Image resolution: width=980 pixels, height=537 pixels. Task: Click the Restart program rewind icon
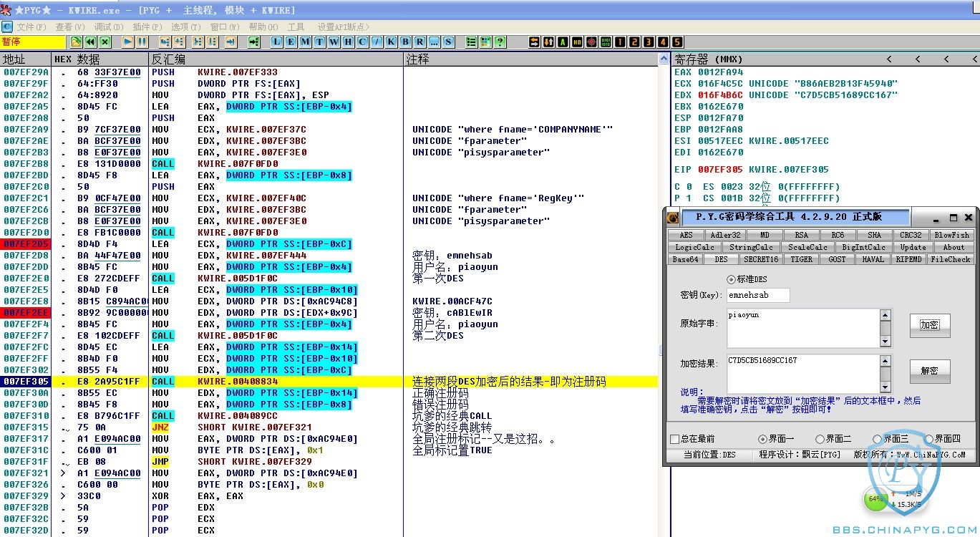[90, 42]
